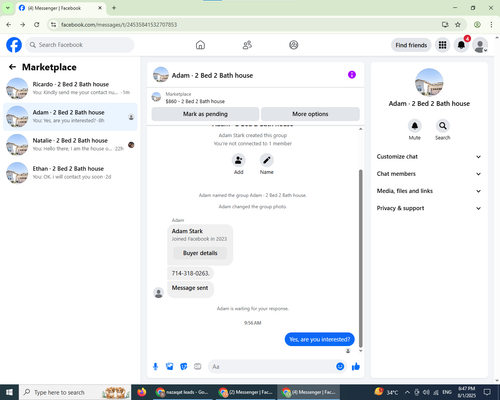The height and width of the screenshot is (400, 500).
Task: Open a new browser tab
Action: 114,8
